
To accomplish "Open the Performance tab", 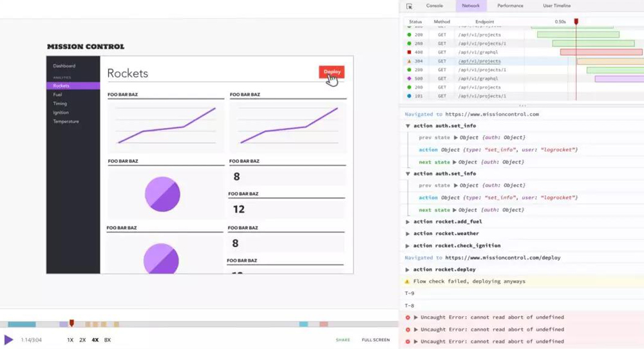I will click(x=510, y=6).
